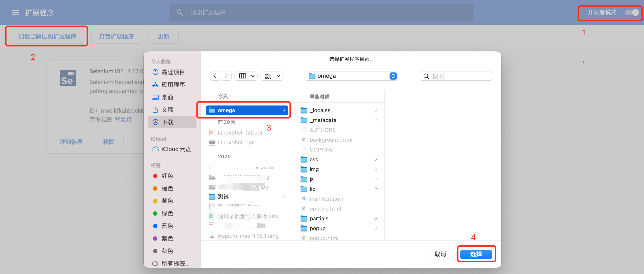Expand the _locales folder chevron
The height and width of the screenshot is (274, 644).
[376, 110]
